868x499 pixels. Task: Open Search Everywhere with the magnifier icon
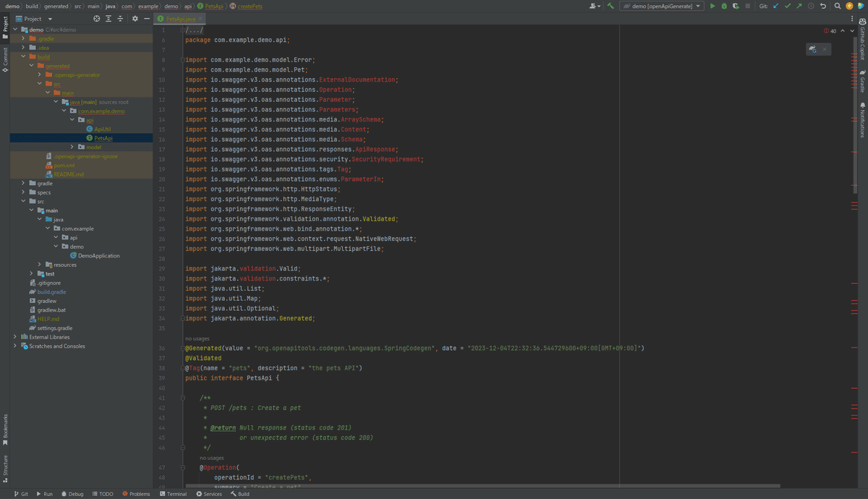click(836, 6)
